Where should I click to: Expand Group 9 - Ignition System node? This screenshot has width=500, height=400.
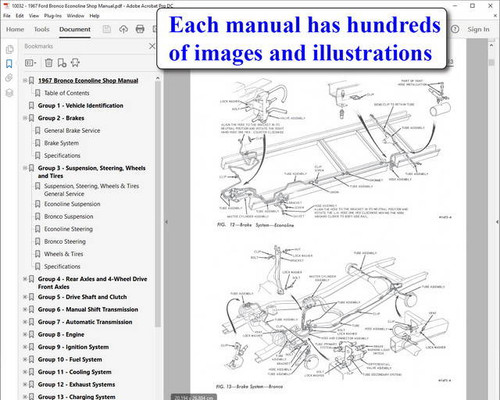[25, 347]
